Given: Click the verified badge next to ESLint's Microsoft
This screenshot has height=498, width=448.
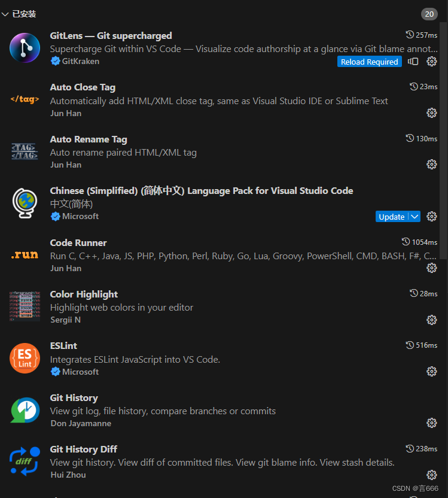Looking at the screenshot, I should [x=56, y=372].
